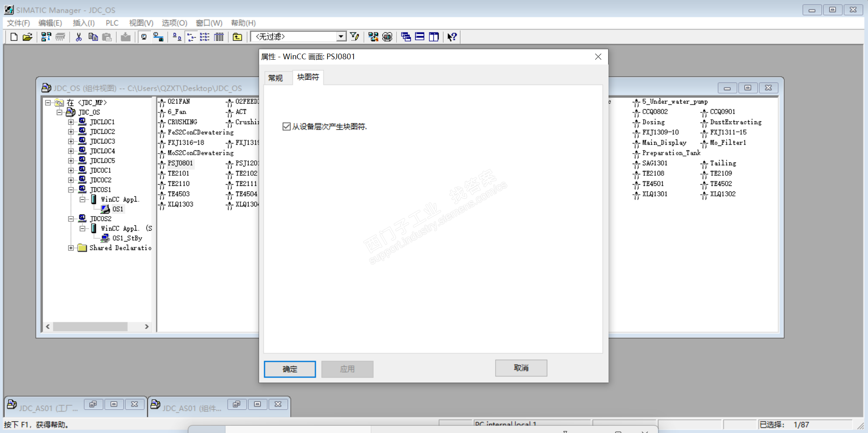Image resolution: width=868 pixels, height=433 pixels.
Task: Click the context Help pointer icon
Action: click(x=452, y=37)
